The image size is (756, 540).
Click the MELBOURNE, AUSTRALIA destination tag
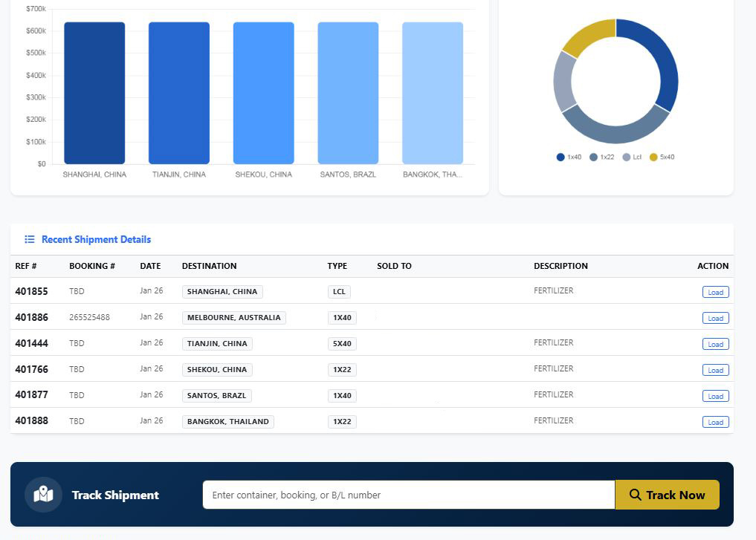tap(233, 317)
